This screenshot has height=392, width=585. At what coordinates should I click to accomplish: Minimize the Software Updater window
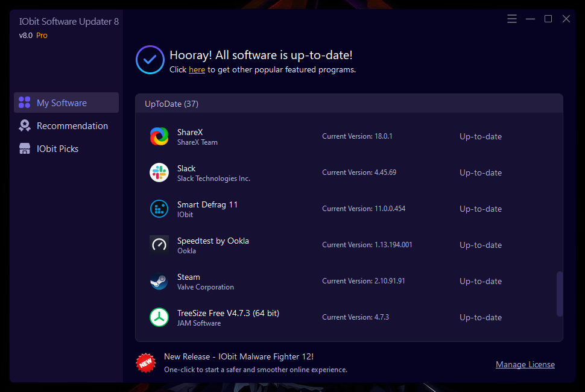(x=530, y=19)
